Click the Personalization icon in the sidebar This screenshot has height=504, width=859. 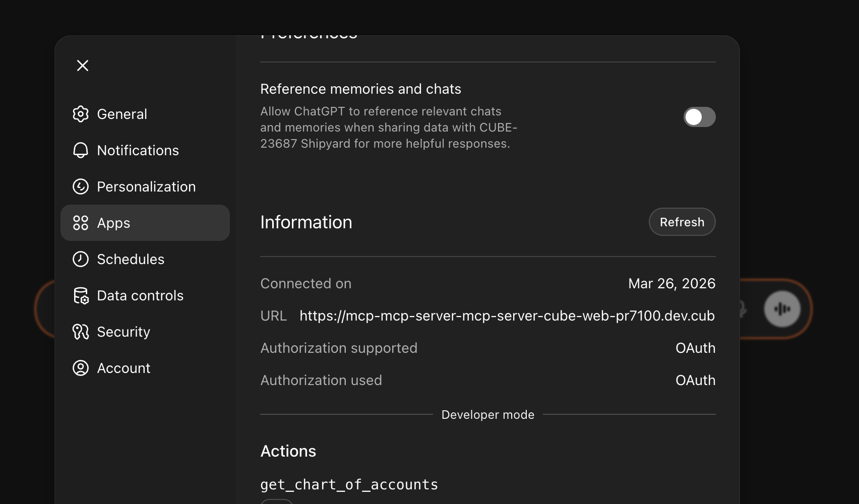[81, 186]
